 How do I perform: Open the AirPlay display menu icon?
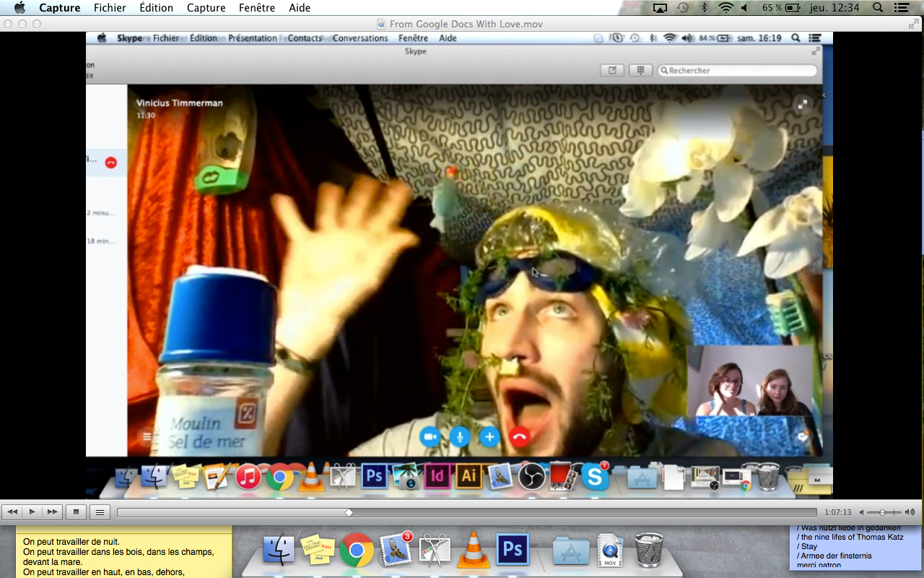click(660, 8)
